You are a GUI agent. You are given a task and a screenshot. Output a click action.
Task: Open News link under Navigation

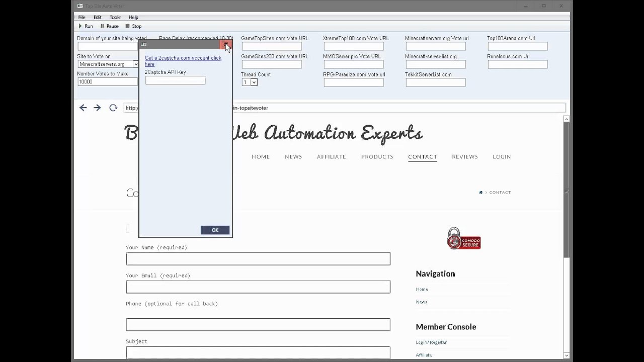click(x=421, y=302)
